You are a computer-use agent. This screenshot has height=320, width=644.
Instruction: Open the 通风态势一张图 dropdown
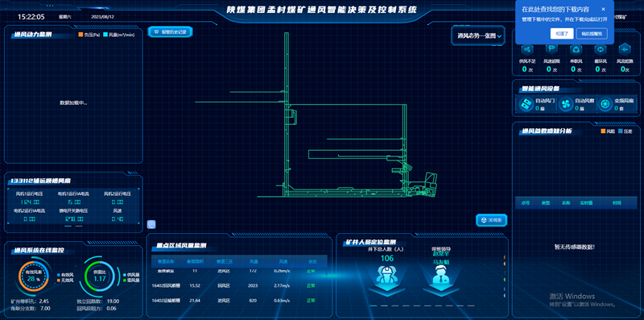(478, 36)
